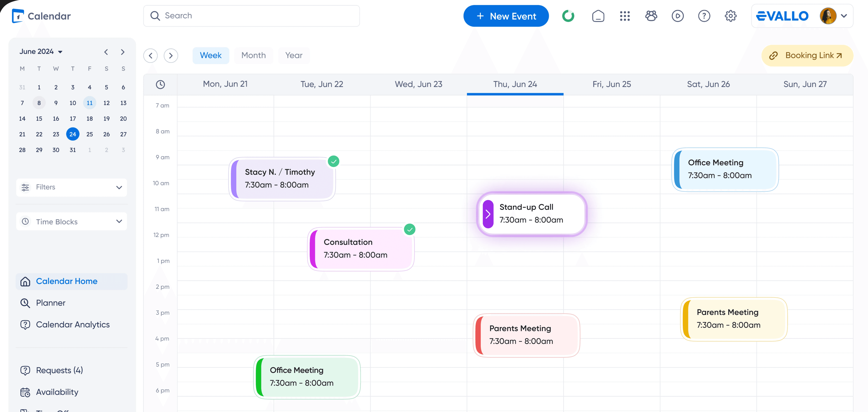The height and width of the screenshot is (412, 868).
Task: Click the search magnifier icon
Action: (155, 16)
